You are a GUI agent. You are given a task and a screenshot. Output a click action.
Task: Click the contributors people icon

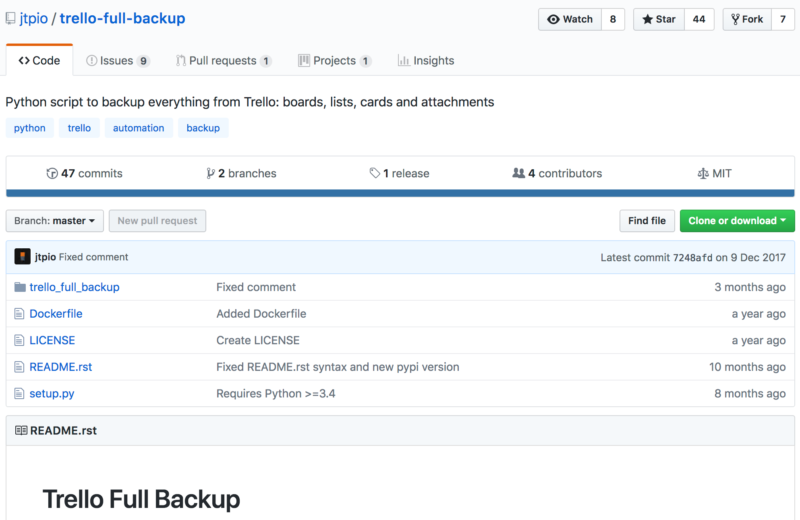coord(518,173)
